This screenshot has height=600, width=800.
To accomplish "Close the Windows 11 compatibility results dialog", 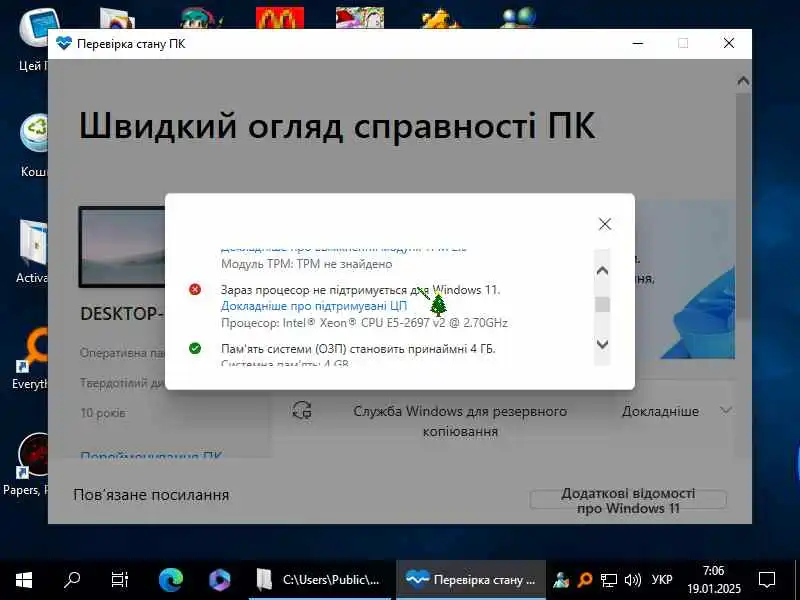I will (x=605, y=223).
